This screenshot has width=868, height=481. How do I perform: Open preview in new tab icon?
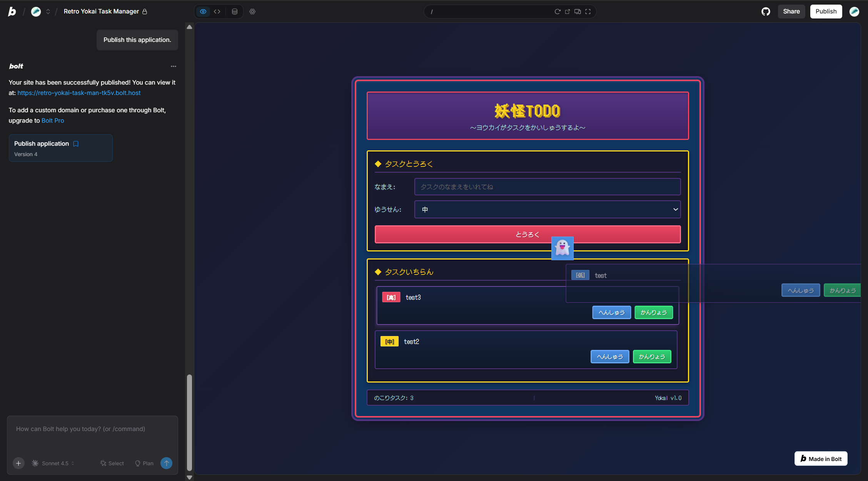[568, 12]
